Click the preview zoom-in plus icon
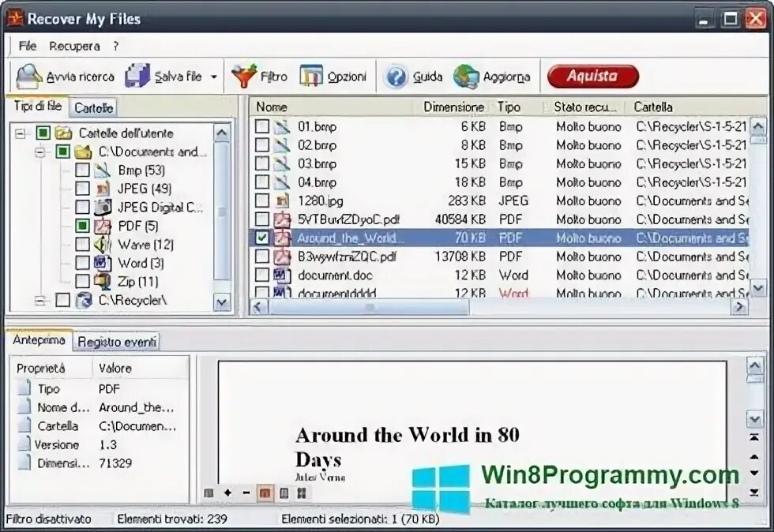This screenshot has width=774, height=532. click(x=227, y=493)
